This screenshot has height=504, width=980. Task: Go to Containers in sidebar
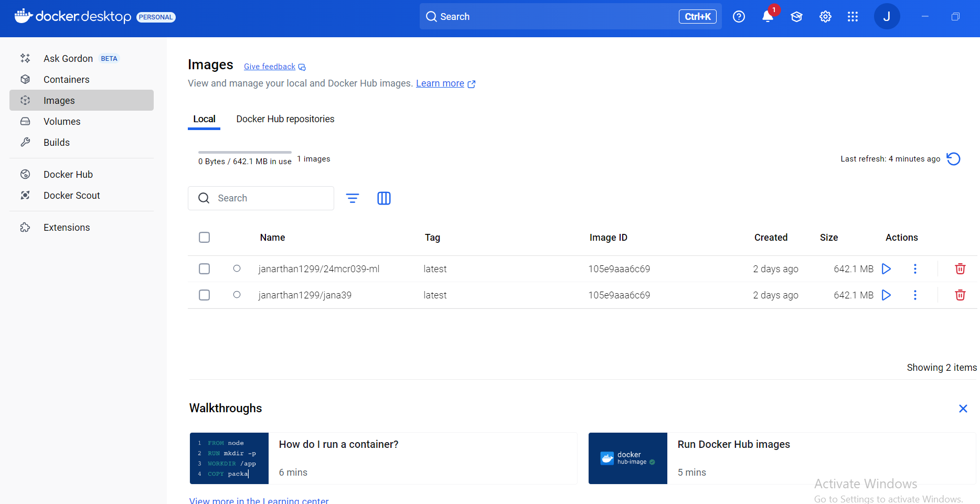click(81, 79)
